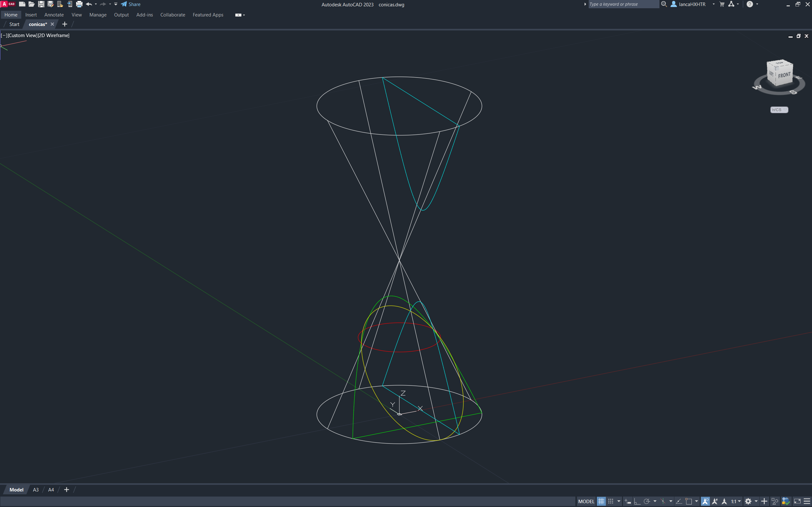This screenshot has width=812, height=507.
Task: Toggle the drawing grid display button
Action: click(601, 501)
